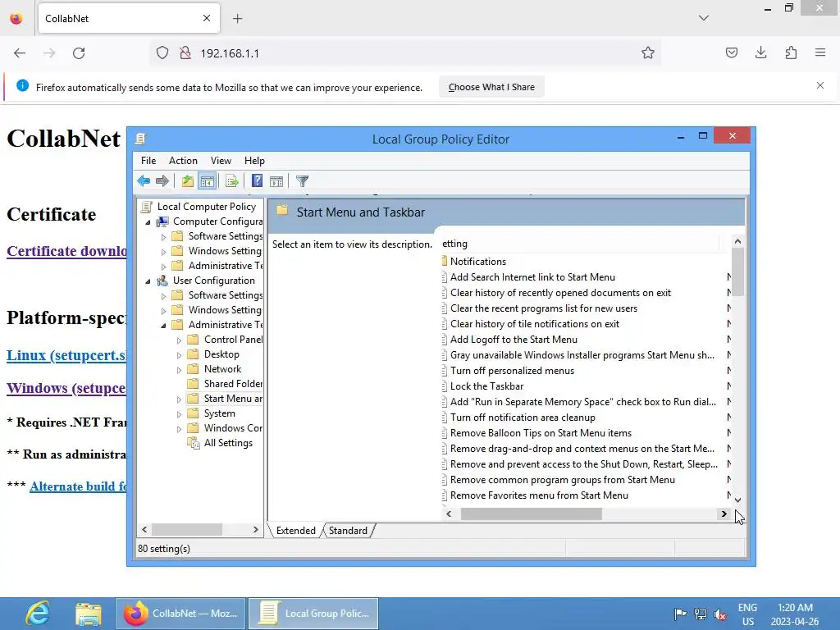Click the tree pane horizontal scrollbar thumb
This screenshot has width=840, height=630.
point(186,530)
